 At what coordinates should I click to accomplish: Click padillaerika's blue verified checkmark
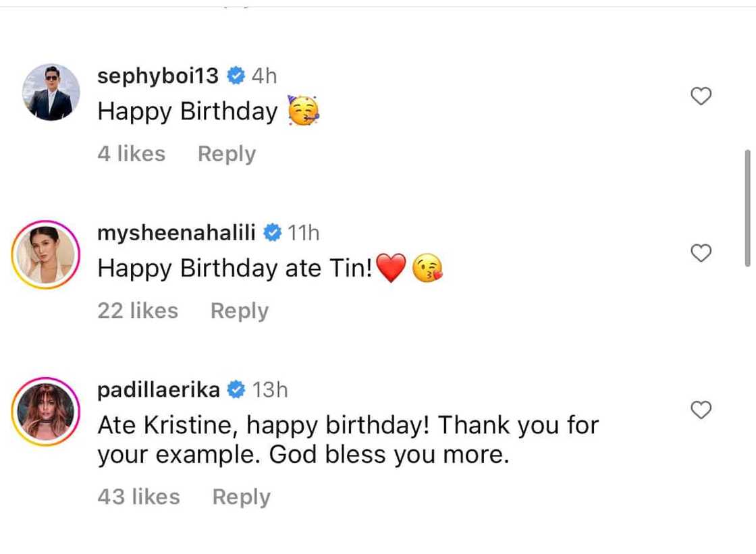pyautogui.click(x=236, y=390)
